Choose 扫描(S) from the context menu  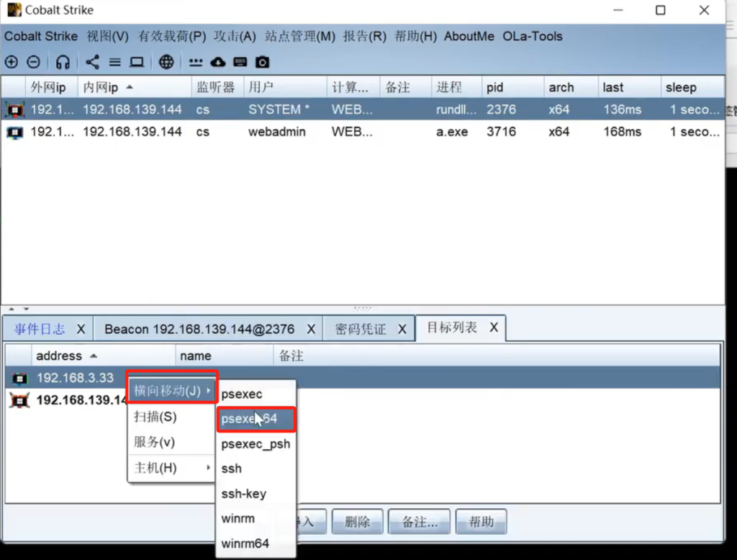(171, 417)
